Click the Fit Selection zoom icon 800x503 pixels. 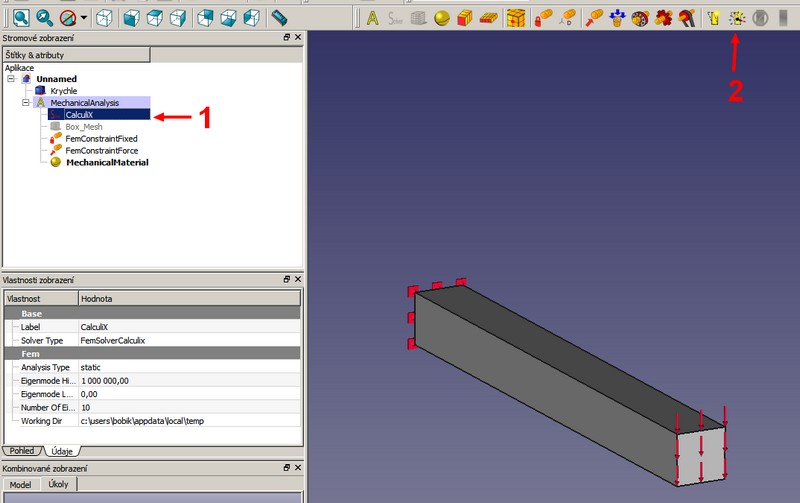click(44, 17)
